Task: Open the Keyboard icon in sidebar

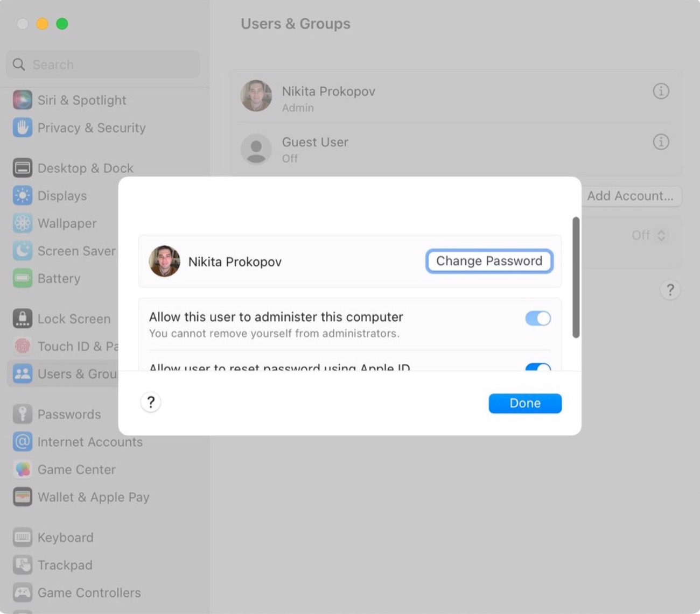Action: tap(22, 537)
